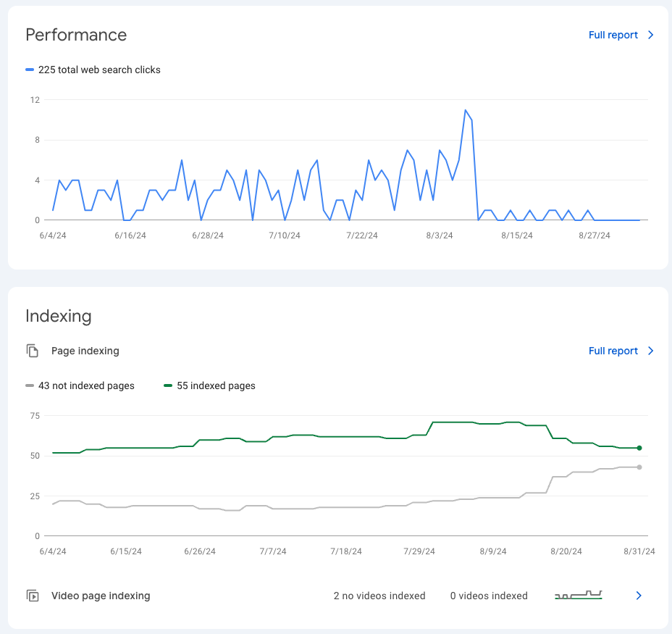672x634 pixels.
Task: Click the '0 videos indexed' text
Action: click(x=489, y=596)
